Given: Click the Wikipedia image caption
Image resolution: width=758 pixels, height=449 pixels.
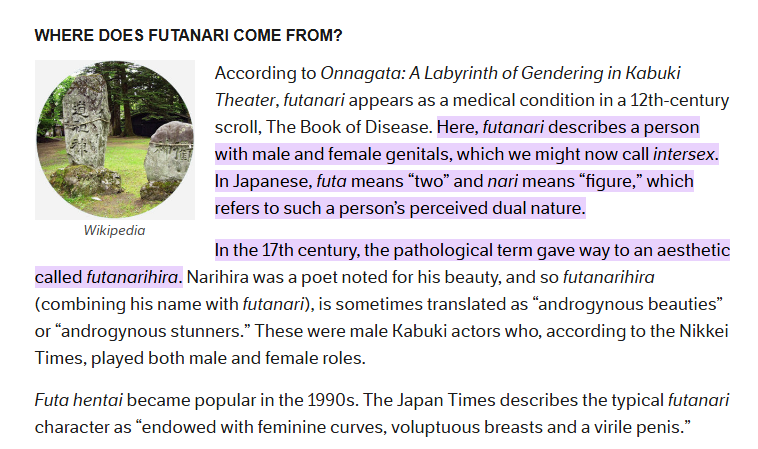Looking at the screenshot, I should pyautogui.click(x=115, y=231).
